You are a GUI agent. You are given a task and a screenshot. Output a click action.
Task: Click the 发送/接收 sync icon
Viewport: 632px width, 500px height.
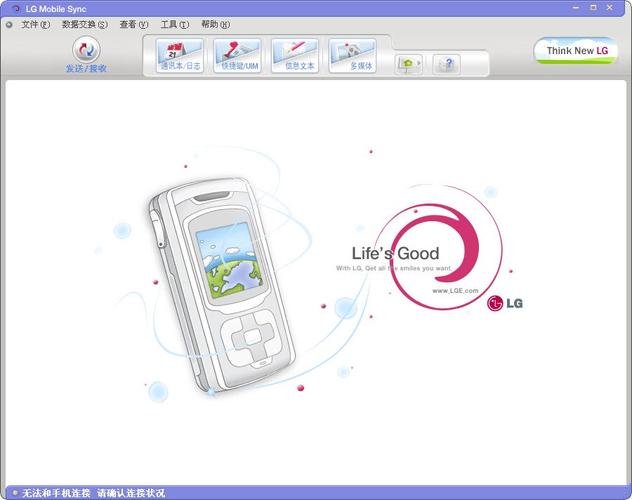[x=86, y=50]
